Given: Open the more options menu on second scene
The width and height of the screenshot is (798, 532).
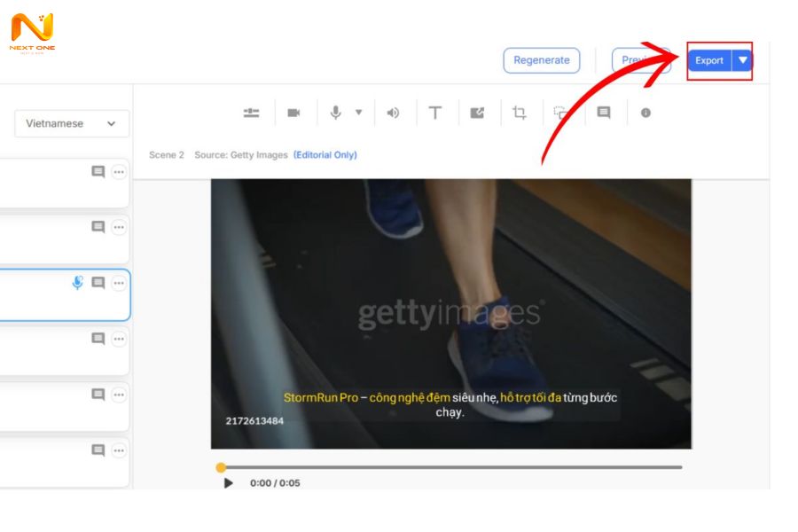Looking at the screenshot, I should [119, 228].
